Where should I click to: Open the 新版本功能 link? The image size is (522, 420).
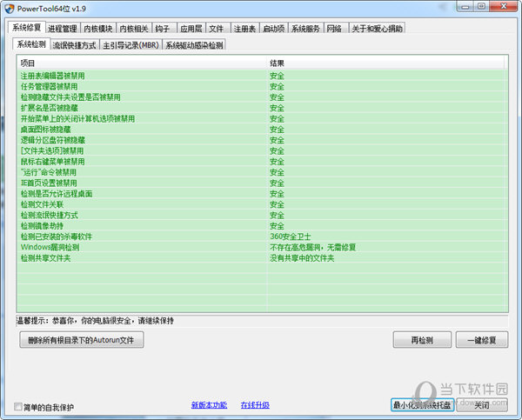209,404
